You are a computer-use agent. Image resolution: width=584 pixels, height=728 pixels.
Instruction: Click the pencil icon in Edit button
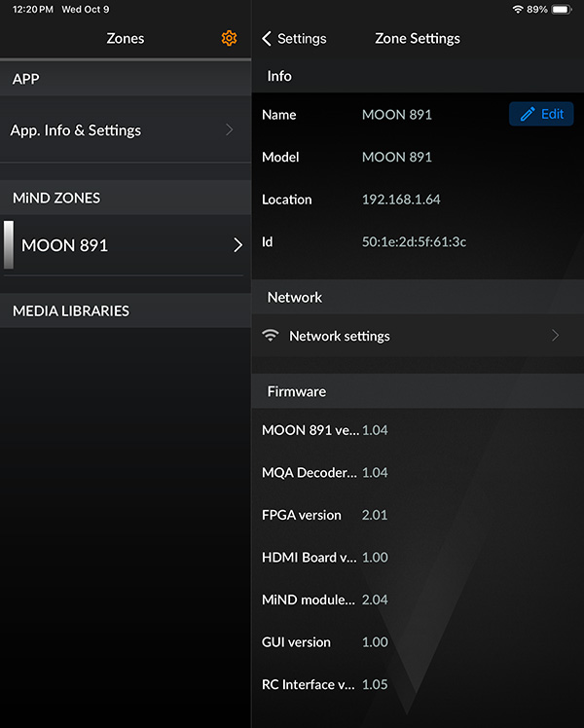tap(528, 114)
